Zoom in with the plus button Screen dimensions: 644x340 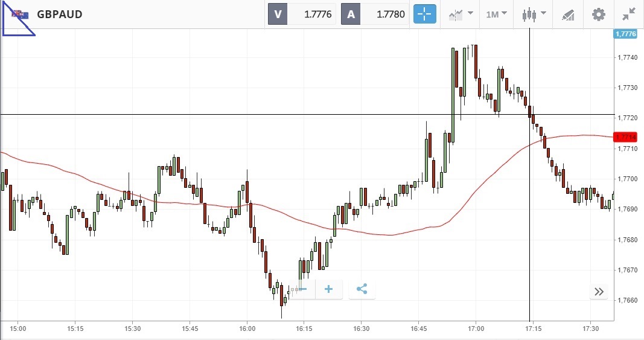(x=328, y=289)
